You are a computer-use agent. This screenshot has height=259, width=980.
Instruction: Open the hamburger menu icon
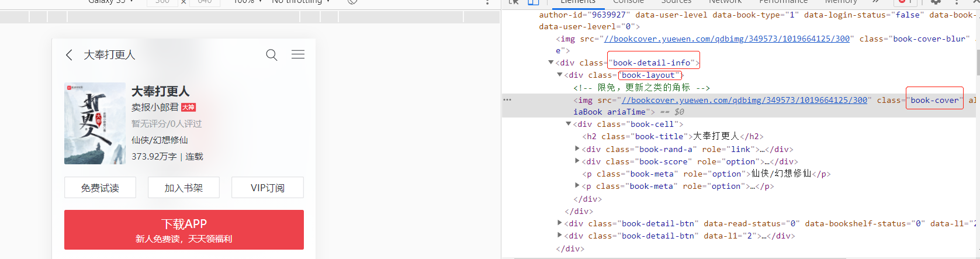tap(298, 54)
